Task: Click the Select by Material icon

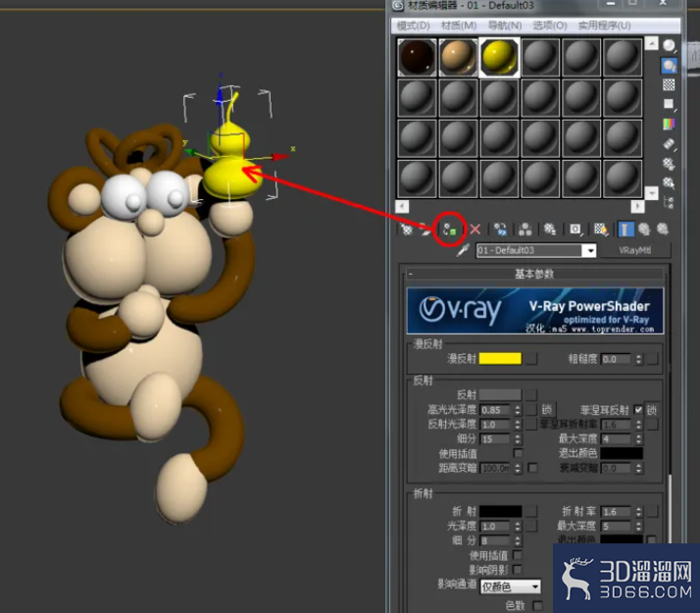Action: (669, 182)
